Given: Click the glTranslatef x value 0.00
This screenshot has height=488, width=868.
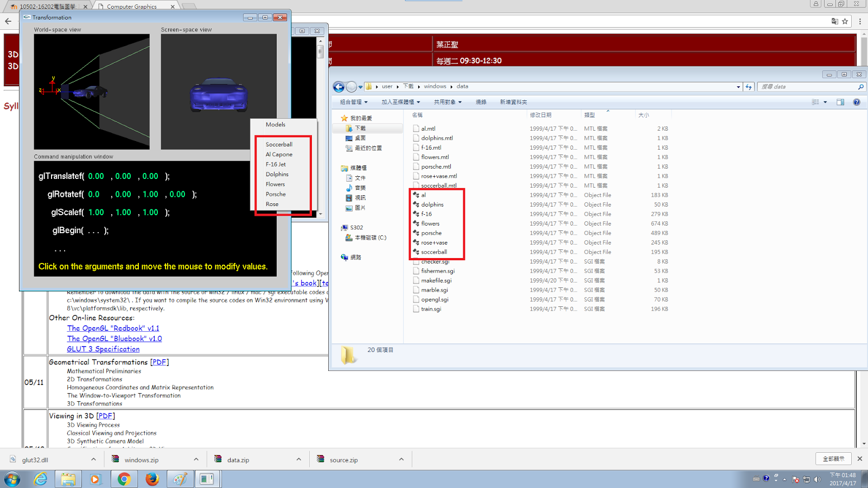Looking at the screenshot, I should (96, 176).
